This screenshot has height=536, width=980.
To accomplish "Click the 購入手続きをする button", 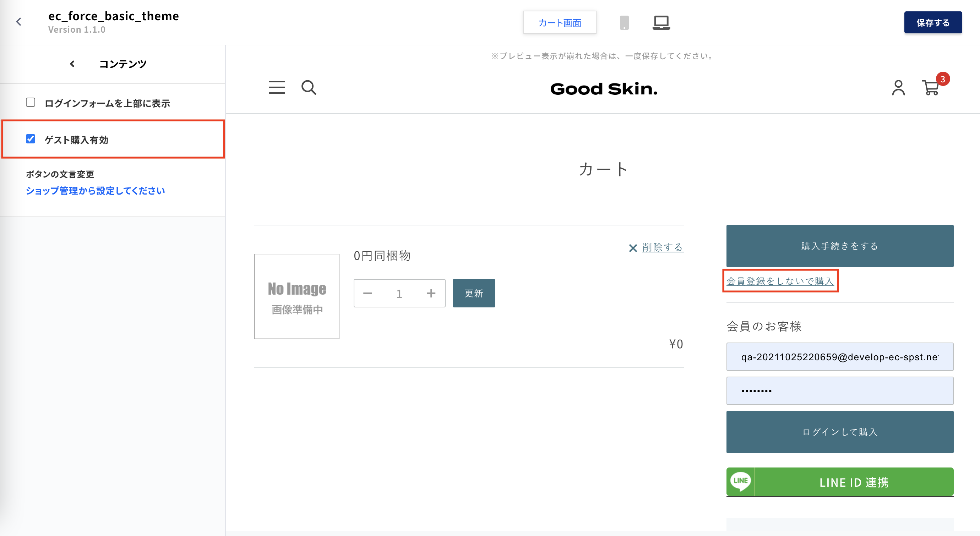I will [840, 246].
